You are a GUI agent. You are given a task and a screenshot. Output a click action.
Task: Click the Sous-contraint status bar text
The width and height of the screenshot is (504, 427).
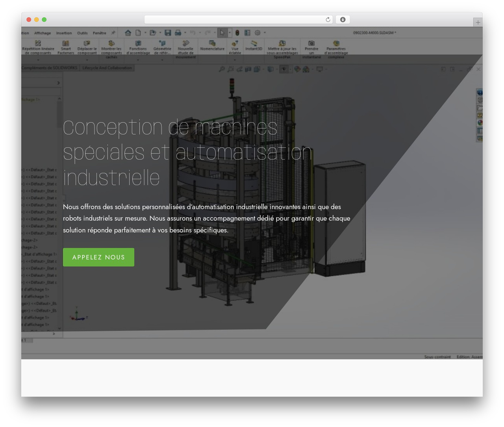[x=437, y=357]
